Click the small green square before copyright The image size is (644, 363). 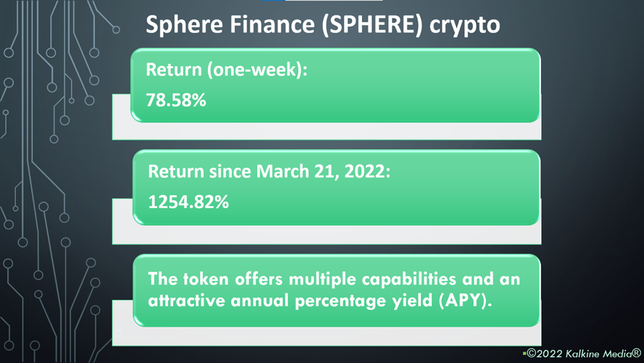point(524,353)
